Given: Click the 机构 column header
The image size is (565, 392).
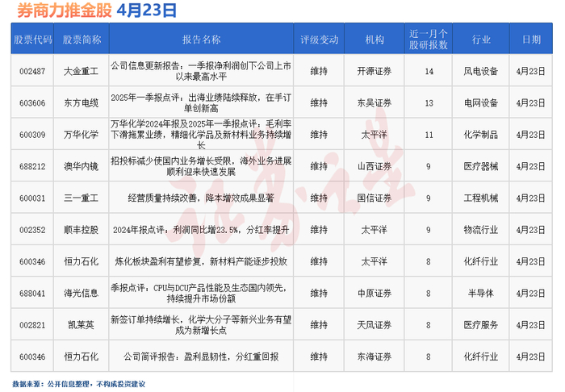Looking at the screenshot, I should coord(375,40).
